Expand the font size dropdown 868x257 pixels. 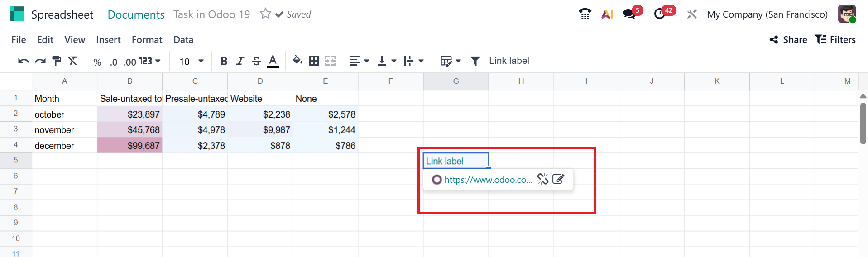coord(201,61)
